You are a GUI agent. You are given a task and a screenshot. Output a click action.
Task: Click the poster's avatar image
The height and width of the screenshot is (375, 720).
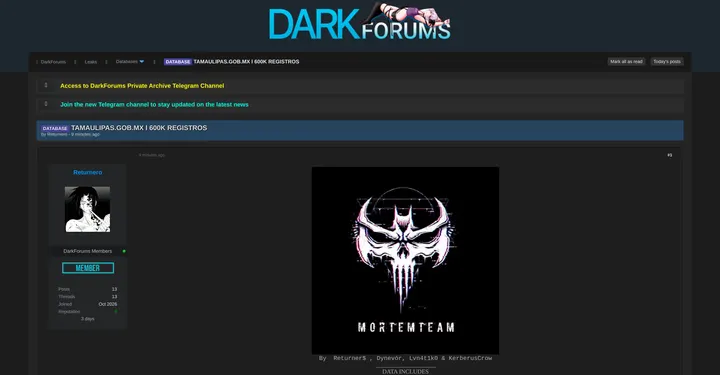pyautogui.click(x=87, y=209)
